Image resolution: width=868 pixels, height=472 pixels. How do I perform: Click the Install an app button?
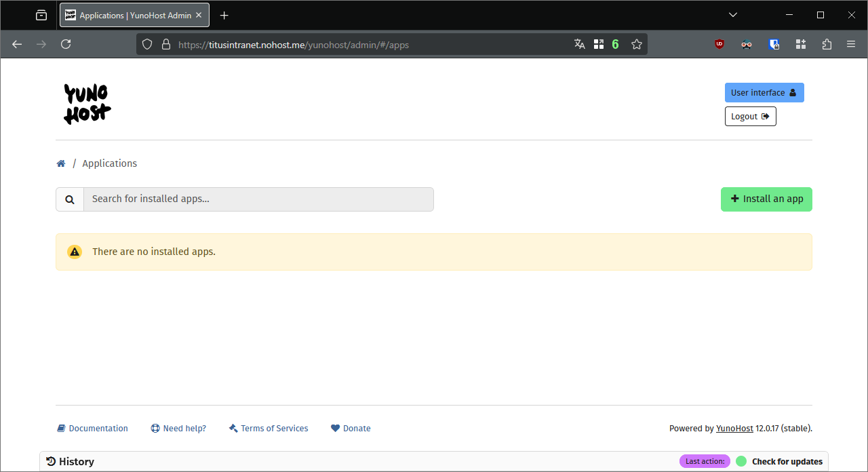pyautogui.click(x=766, y=199)
